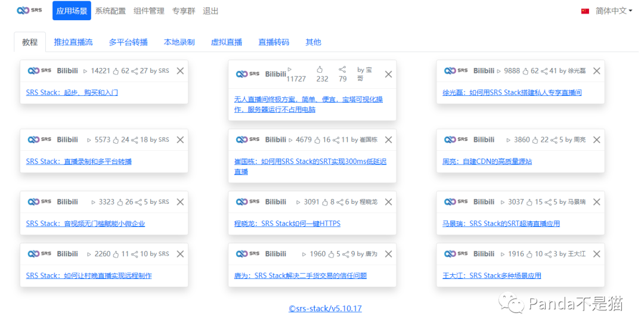Click play-count icon beside 14221
The width and height of the screenshot is (644, 332).
[85, 71]
